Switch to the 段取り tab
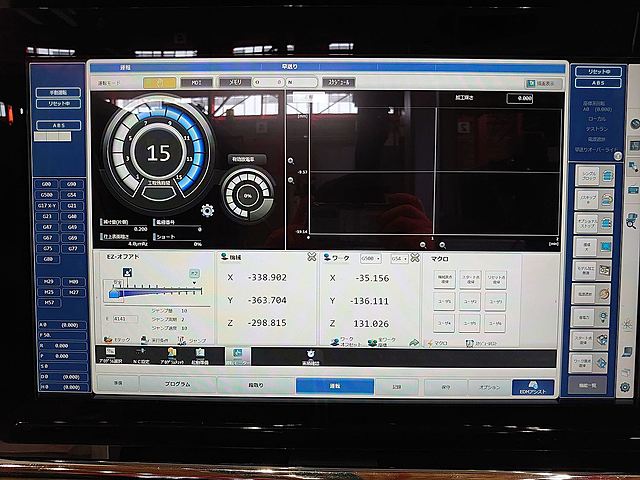Image resolution: width=640 pixels, height=480 pixels. click(256, 385)
